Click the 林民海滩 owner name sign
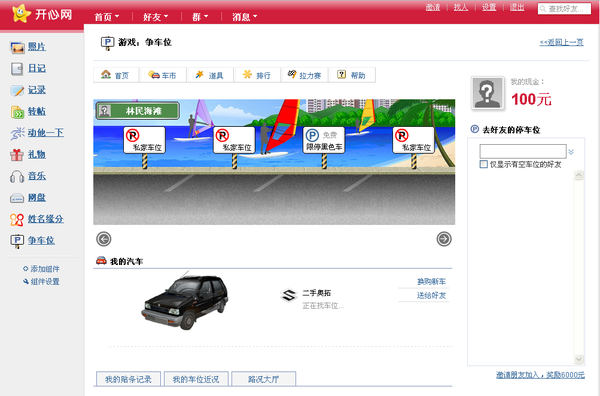This screenshot has width=600, height=396. pos(137,111)
